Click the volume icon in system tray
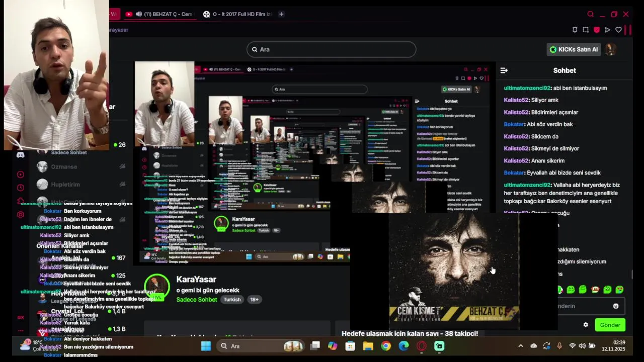This screenshot has height=362, width=644. point(582,346)
